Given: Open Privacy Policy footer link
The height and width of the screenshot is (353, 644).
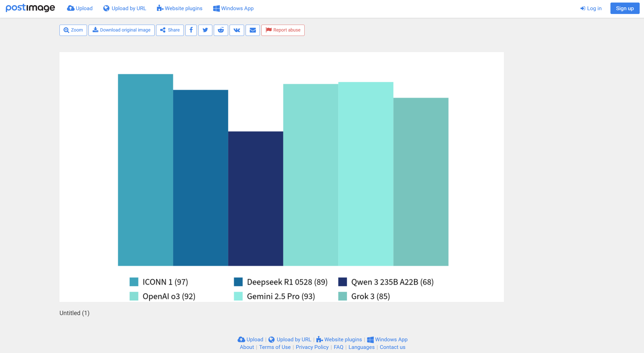Looking at the screenshot, I should [312, 347].
